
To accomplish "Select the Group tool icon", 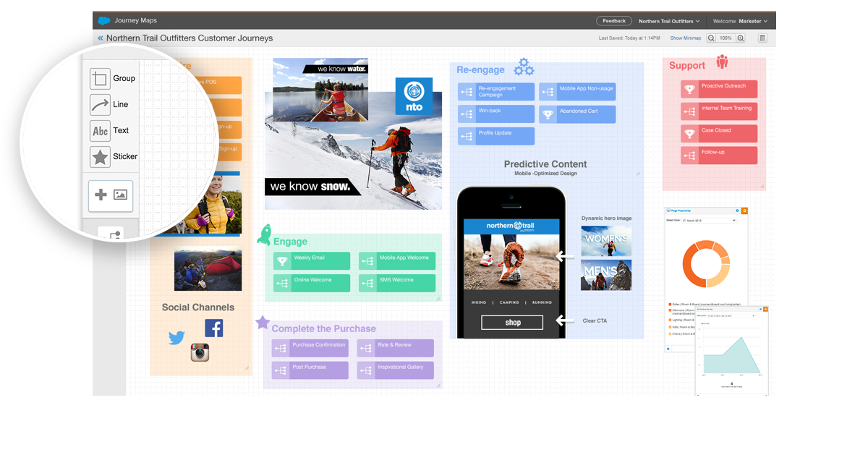I will [100, 79].
